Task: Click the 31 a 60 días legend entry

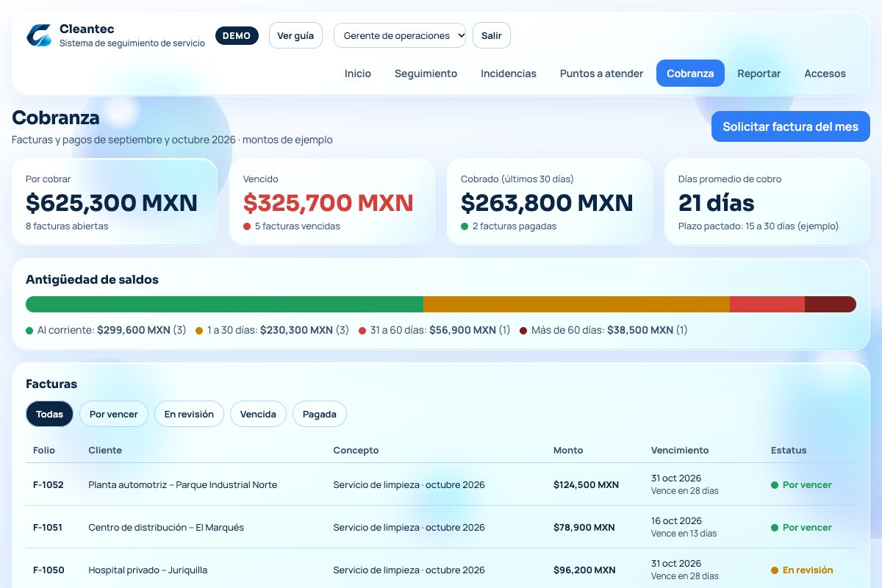Action: click(x=434, y=330)
